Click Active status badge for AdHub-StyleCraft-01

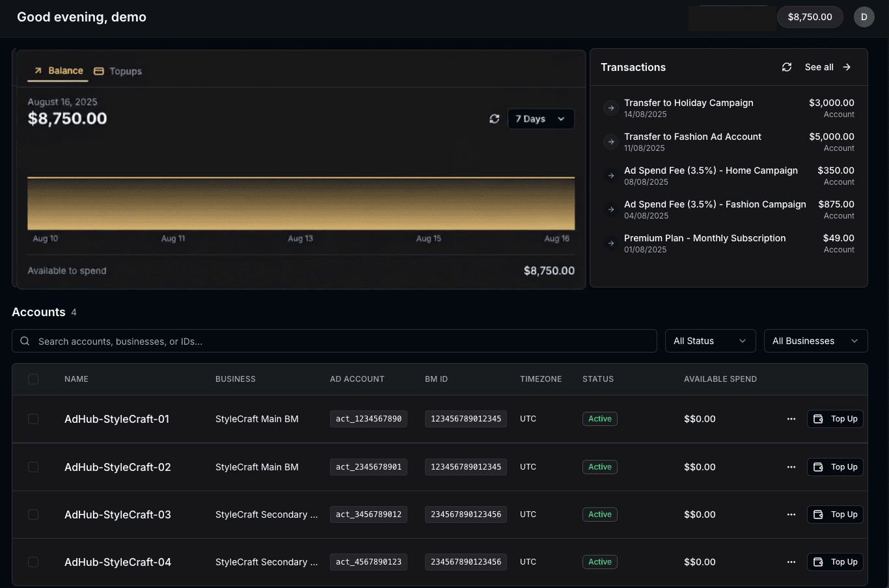tap(600, 419)
